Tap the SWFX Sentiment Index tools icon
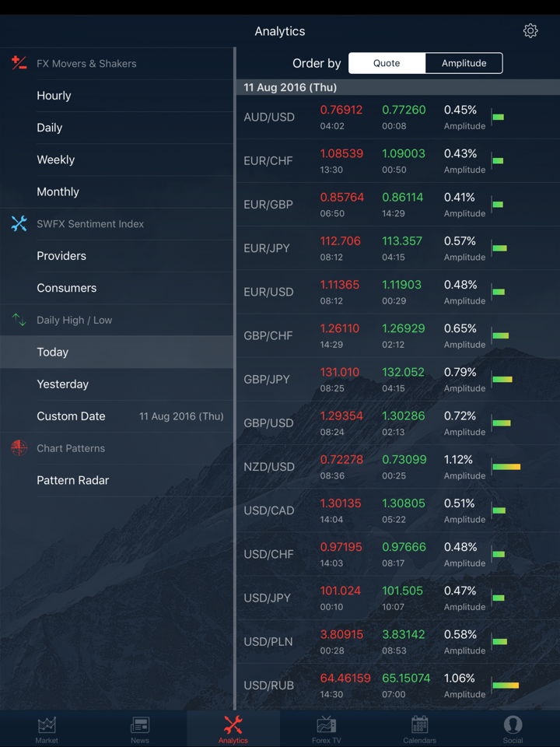 (x=19, y=224)
